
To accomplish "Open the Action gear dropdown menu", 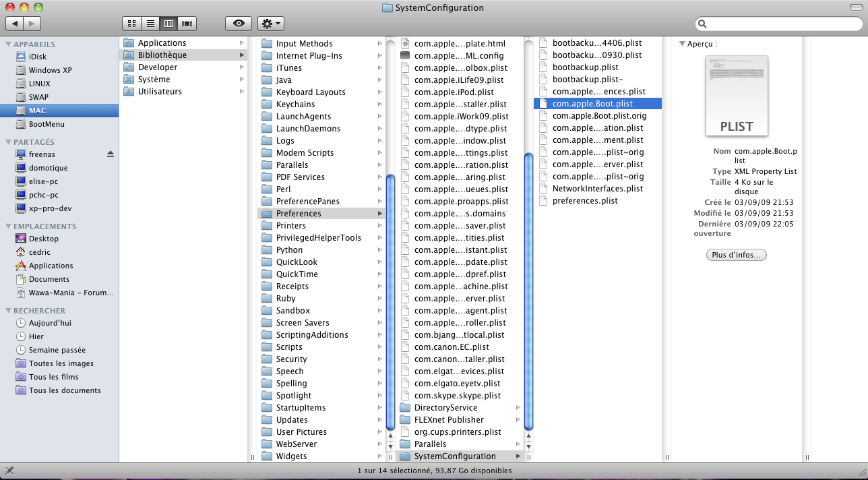I will (271, 24).
